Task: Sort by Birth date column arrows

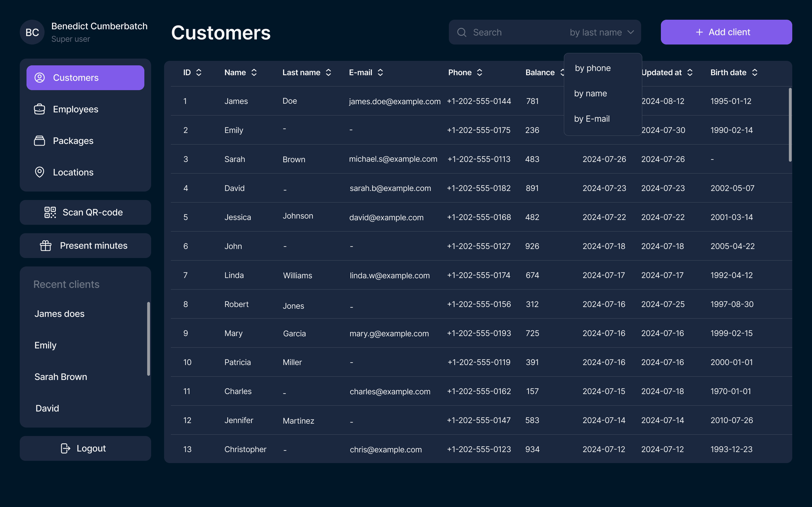Action: (x=754, y=72)
